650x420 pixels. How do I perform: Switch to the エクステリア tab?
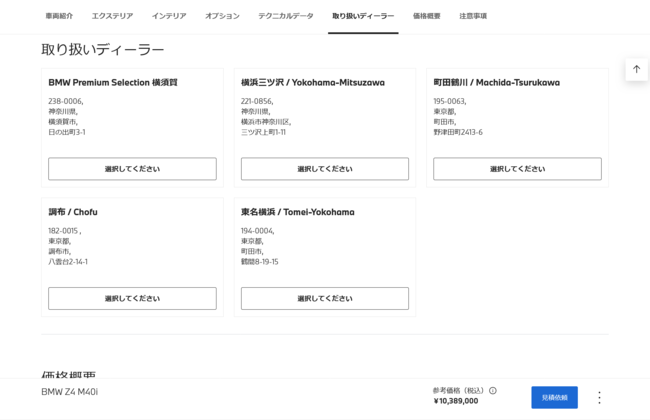pos(112,16)
